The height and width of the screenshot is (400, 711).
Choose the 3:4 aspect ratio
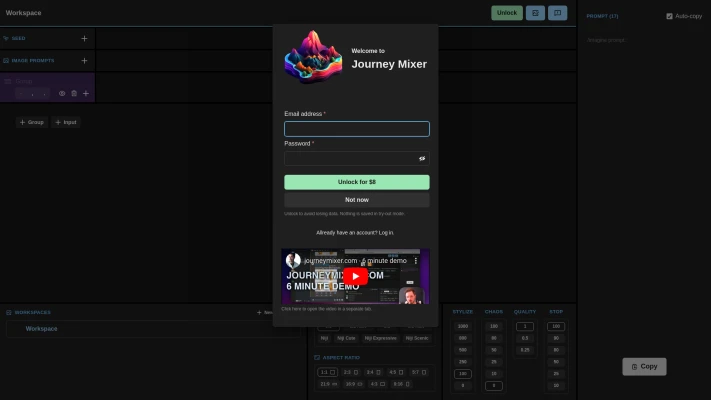[374, 372]
